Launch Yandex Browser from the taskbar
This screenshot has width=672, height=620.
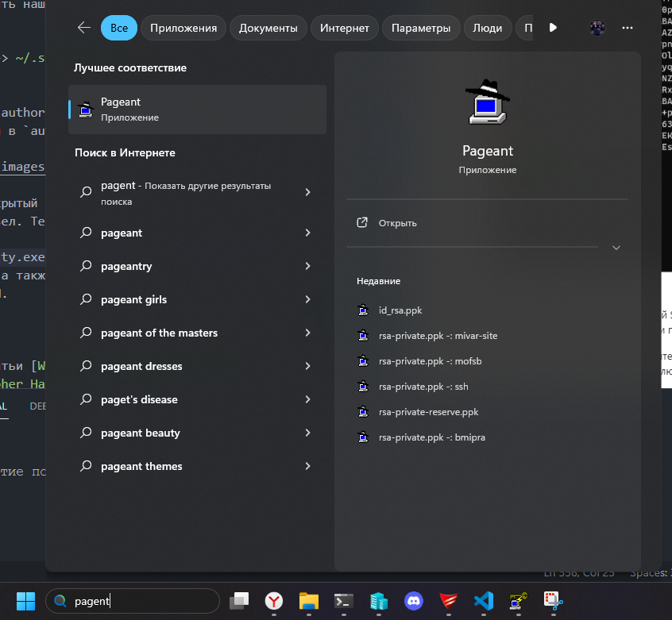(274, 601)
